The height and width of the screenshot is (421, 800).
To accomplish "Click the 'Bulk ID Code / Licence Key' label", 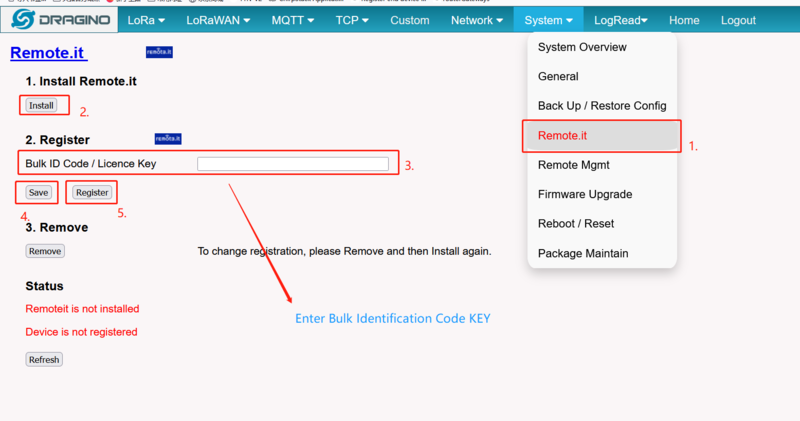I will tap(91, 164).
